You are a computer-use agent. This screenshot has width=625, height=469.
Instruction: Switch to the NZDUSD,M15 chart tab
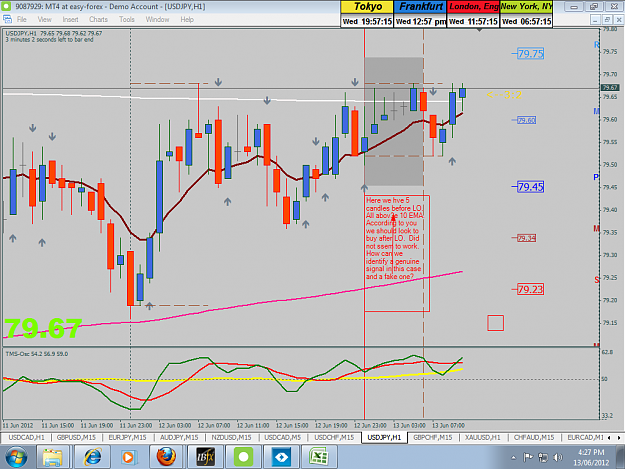231,437
